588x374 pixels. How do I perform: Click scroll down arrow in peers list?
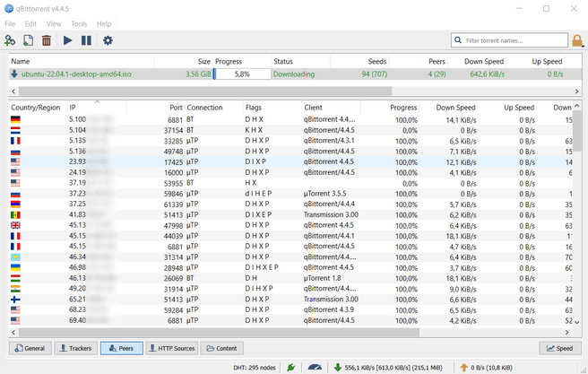point(576,322)
